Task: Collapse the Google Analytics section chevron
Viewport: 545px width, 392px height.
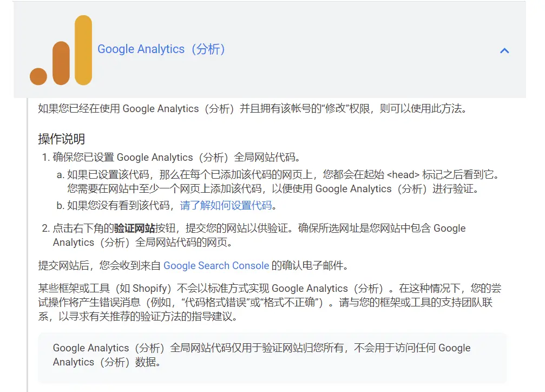Action: (x=504, y=51)
